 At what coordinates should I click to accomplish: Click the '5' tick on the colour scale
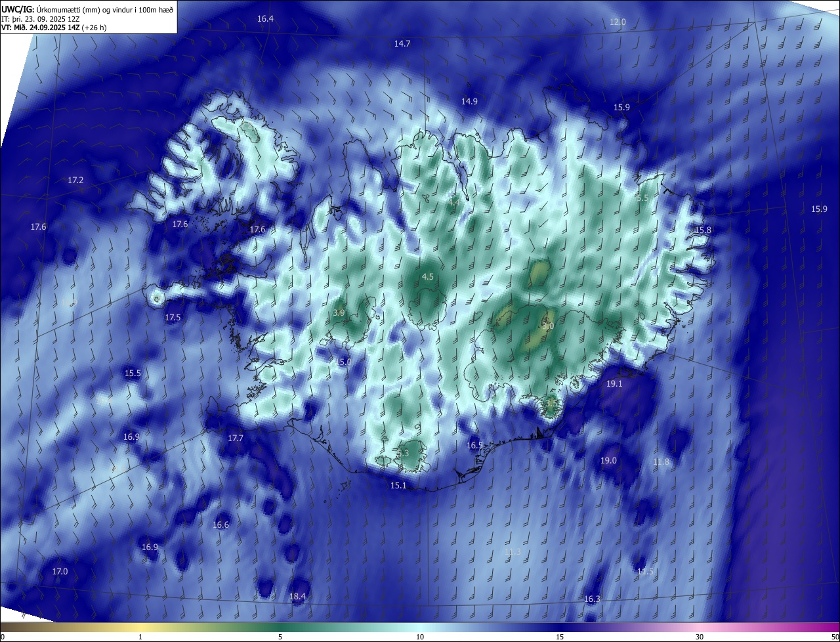pyautogui.click(x=280, y=637)
